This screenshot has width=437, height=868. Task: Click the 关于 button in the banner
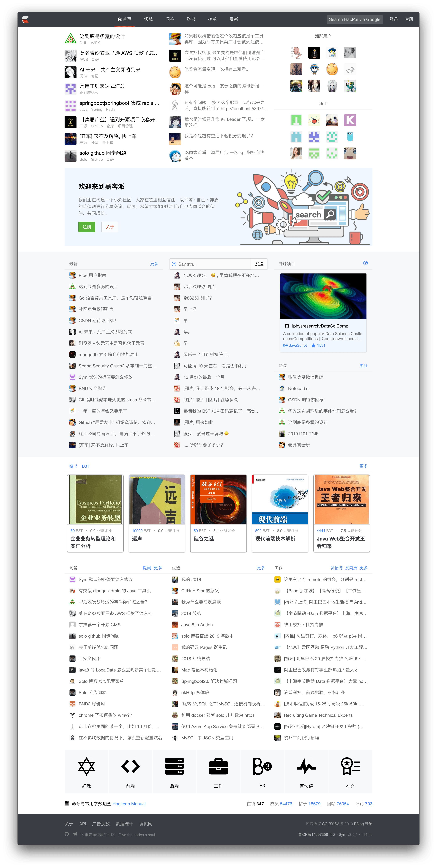pos(110,227)
